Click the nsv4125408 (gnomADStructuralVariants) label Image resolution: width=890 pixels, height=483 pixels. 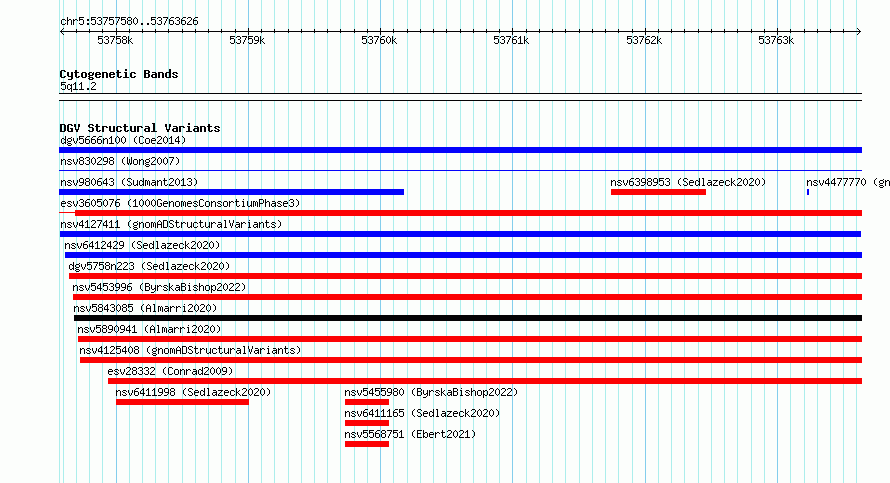pyautogui.click(x=190, y=350)
